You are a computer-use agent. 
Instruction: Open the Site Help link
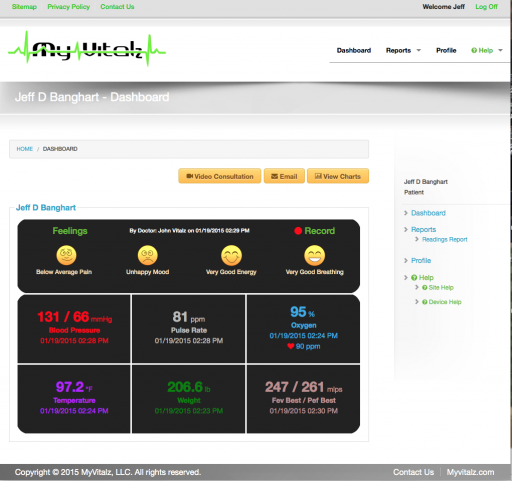coord(441,287)
